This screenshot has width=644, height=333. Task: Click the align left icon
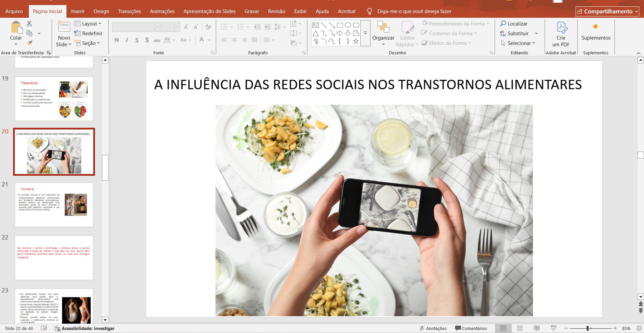pos(224,40)
